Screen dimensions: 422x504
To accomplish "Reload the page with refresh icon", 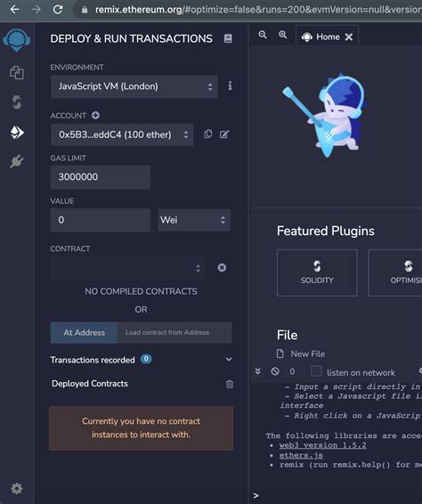I will tap(58, 10).
